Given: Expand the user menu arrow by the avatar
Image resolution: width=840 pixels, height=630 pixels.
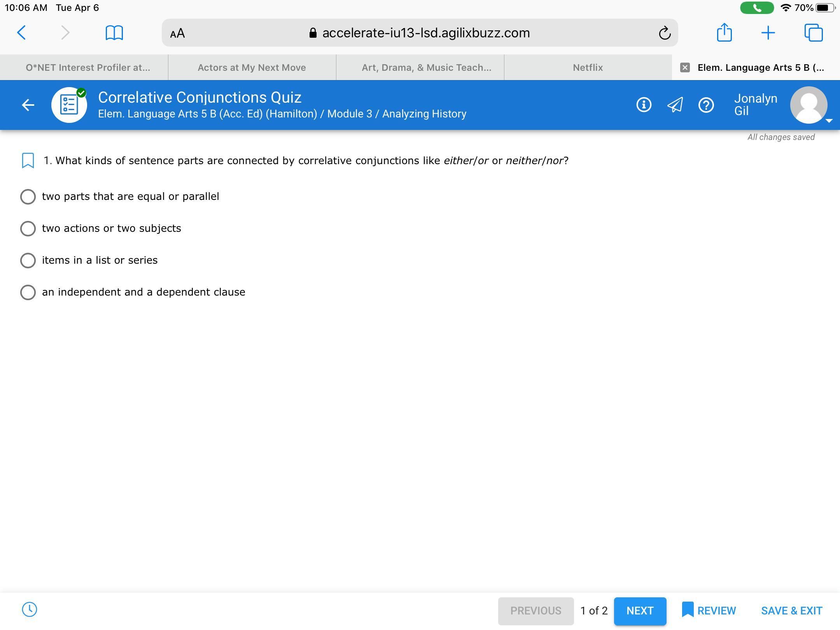Looking at the screenshot, I should pos(829,121).
